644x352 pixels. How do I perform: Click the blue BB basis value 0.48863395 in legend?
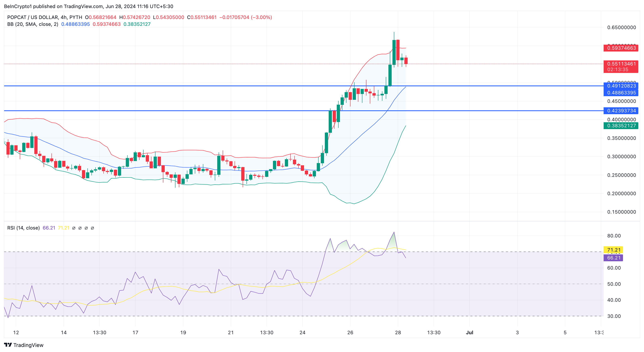75,24
